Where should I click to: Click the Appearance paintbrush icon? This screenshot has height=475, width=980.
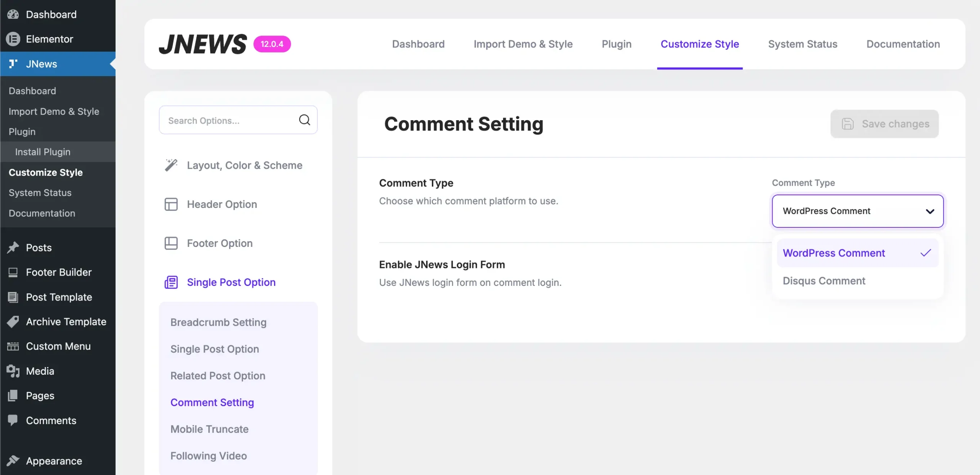click(x=13, y=461)
